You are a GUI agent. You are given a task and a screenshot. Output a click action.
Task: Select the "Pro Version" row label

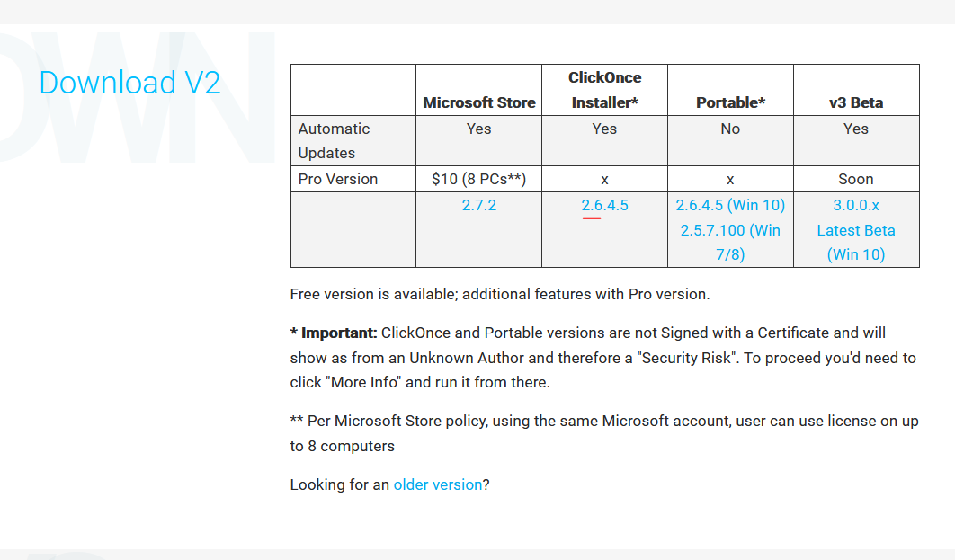click(338, 179)
